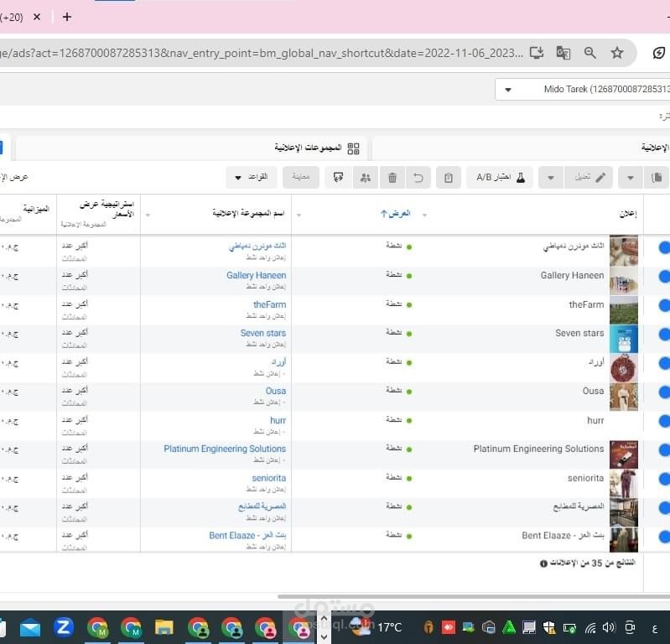This screenshot has width=670, height=644.
Task: Toggle the seniorita ad switch
Action: 664,479
